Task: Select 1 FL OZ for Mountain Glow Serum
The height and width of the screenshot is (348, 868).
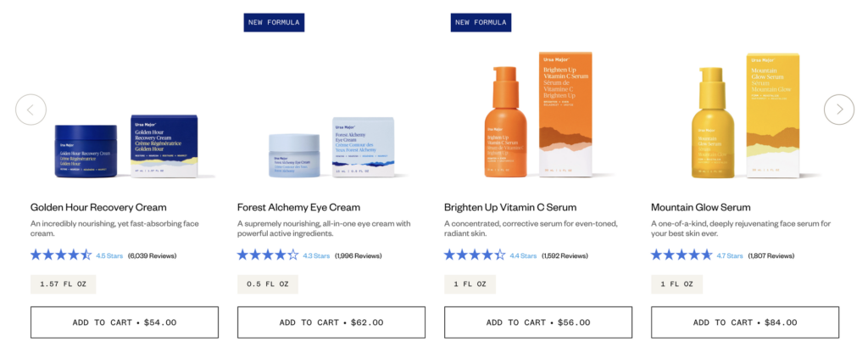Action: (677, 284)
